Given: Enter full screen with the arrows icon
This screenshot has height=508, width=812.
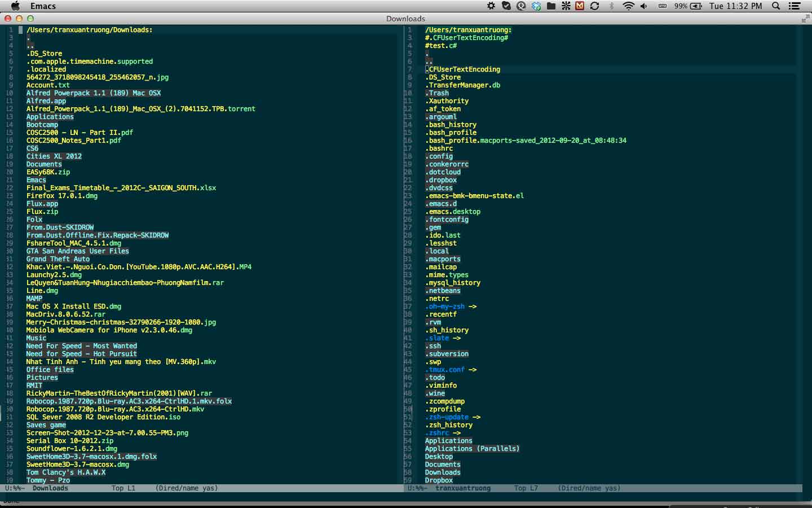Looking at the screenshot, I should coord(805,19).
